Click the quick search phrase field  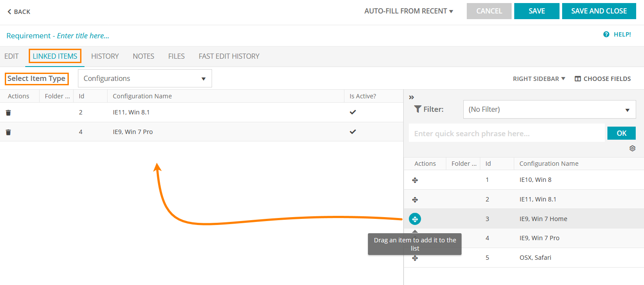point(506,134)
